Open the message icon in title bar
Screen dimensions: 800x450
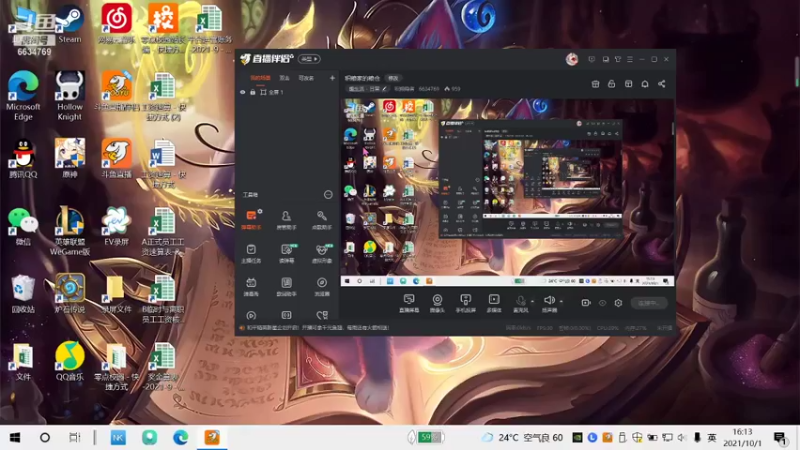pos(591,59)
